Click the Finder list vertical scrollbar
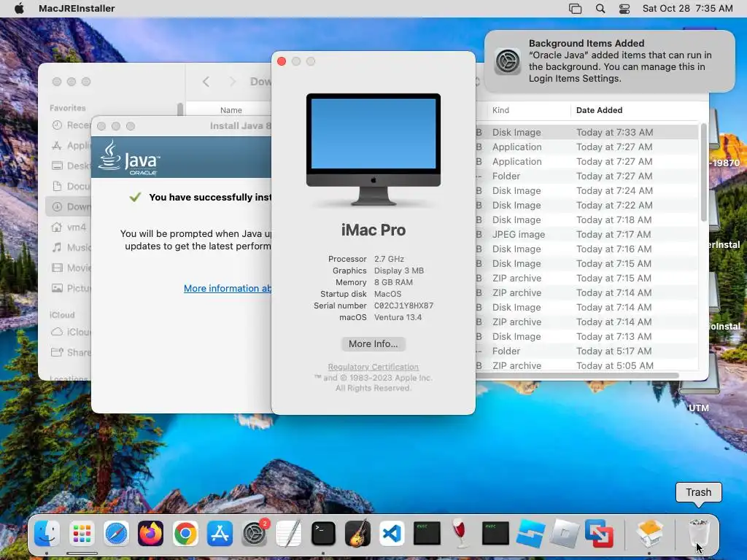747x560 pixels. (x=704, y=172)
